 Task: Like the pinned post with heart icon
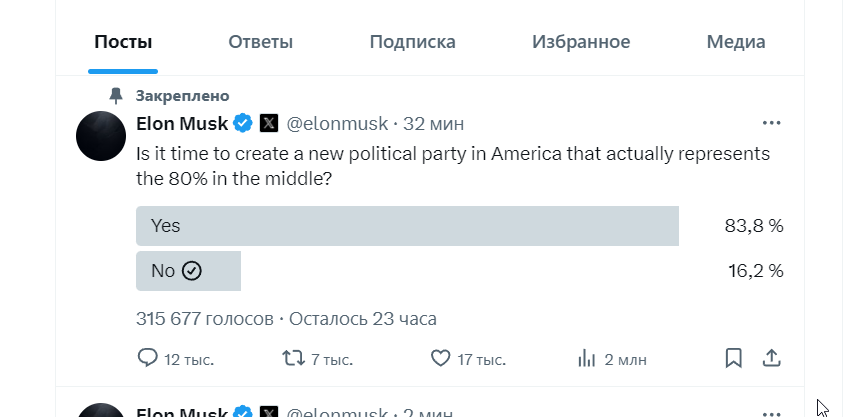click(x=439, y=358)
